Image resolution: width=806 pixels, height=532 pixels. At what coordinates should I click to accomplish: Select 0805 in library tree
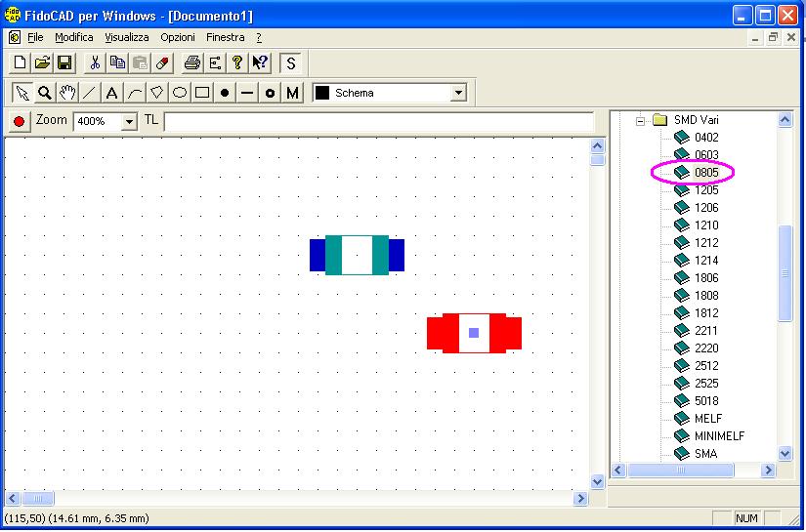pyautogui.click(x=706, y=173)
